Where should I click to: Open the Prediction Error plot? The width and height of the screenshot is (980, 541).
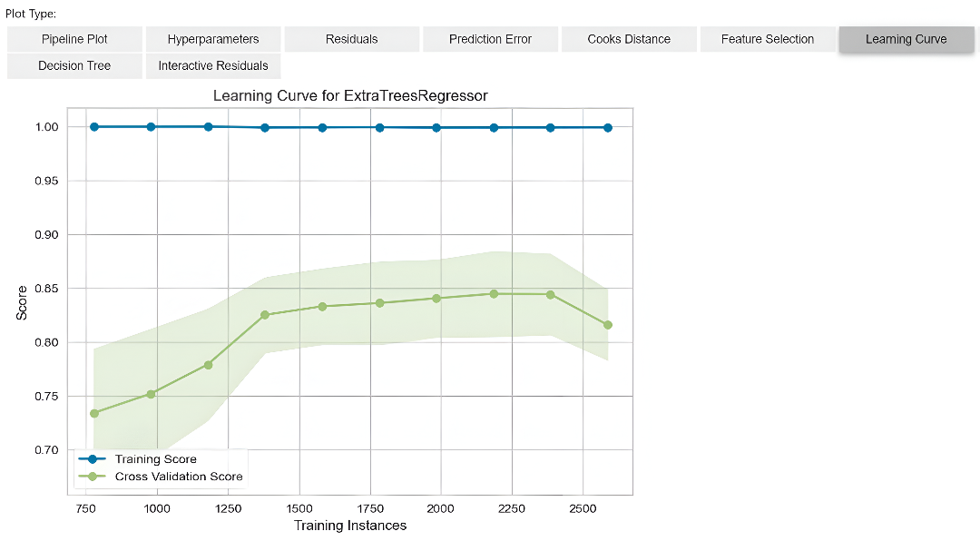[490, 39]
